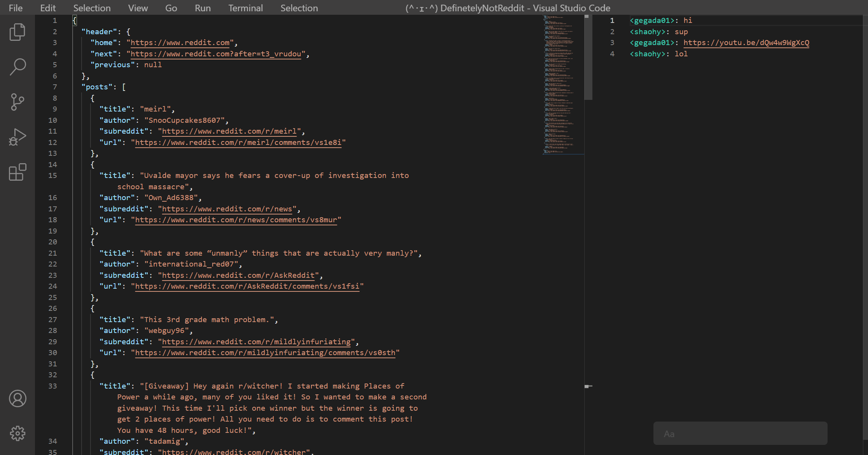
Task: Open the Source Control branch icon
Action: click(17, 102)
